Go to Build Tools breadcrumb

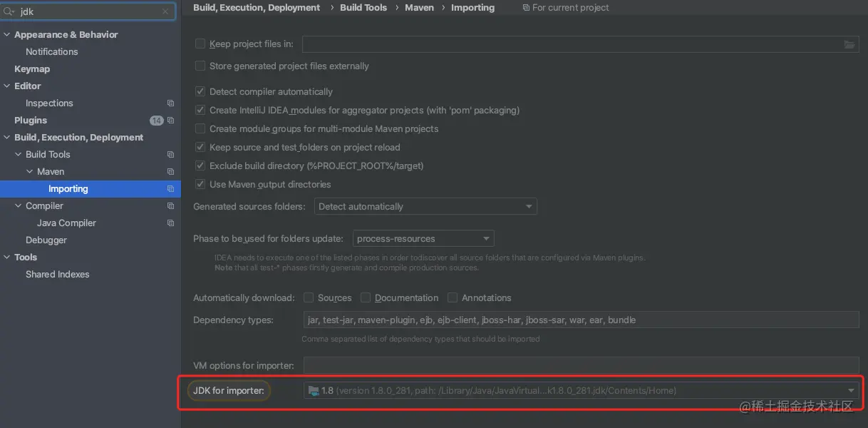click(363, 8)
